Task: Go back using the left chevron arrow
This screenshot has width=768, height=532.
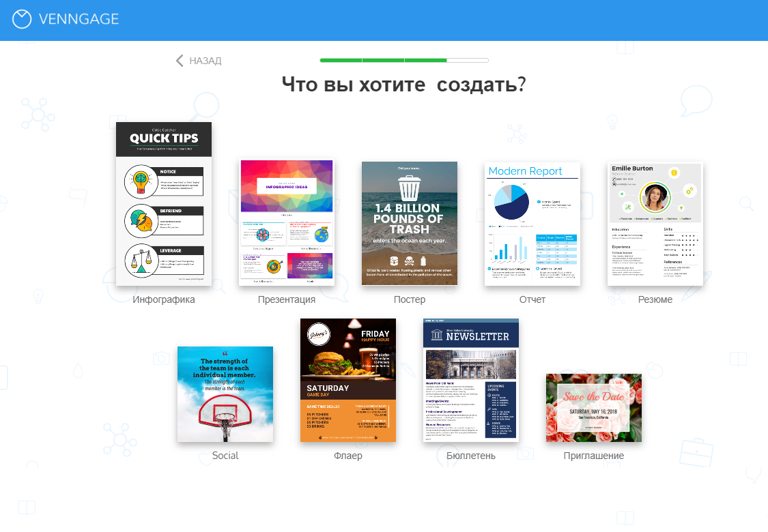Action: 180,61
